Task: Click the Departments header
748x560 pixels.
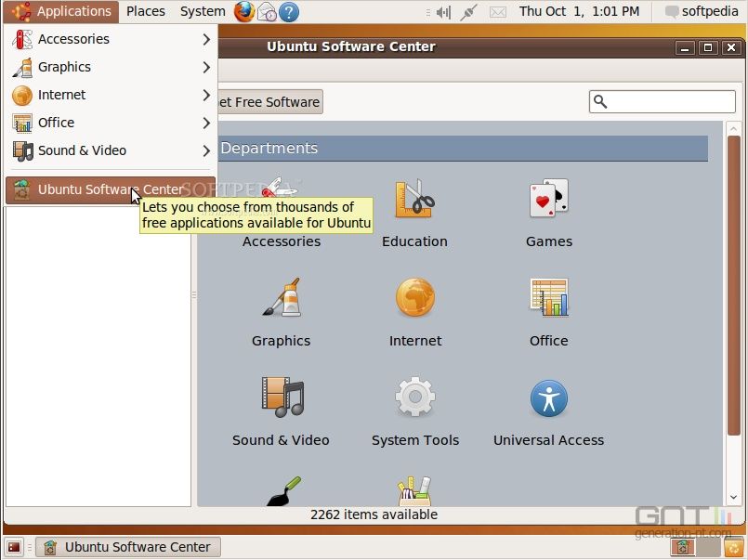Action: pyautogui.click(x=463, y=149)
